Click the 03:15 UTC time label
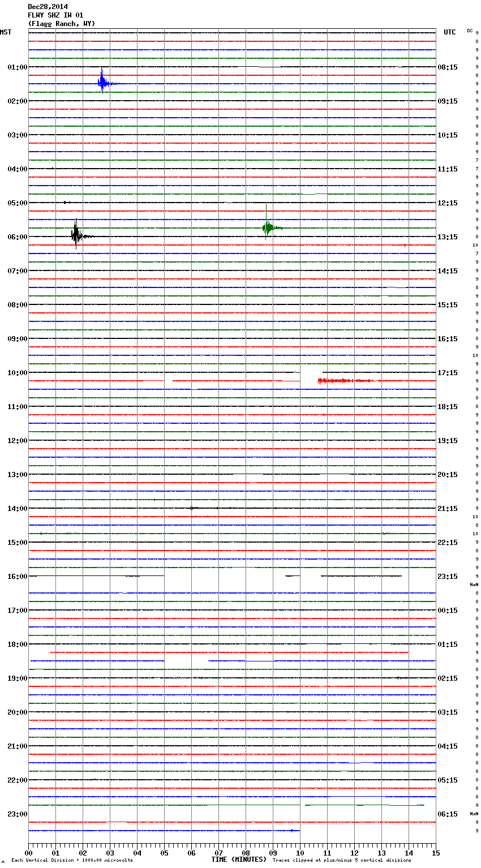The height and width of the screenshot is (868, 481). click(x=448, y=712)
